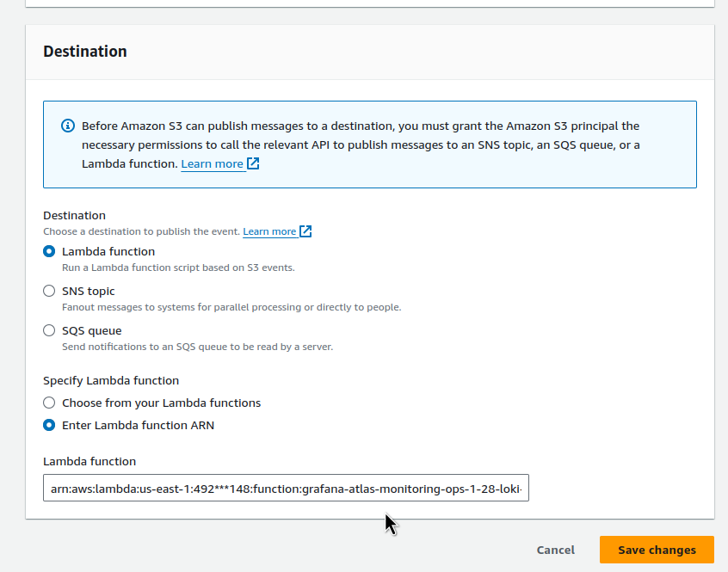Click the Save changes button
Viewport: 728px width, 572px height.
(x=657, y=550)
